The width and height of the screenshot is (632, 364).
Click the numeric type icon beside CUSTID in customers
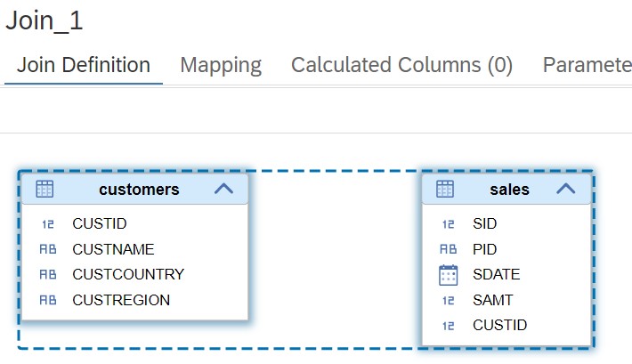pos(48,223)
